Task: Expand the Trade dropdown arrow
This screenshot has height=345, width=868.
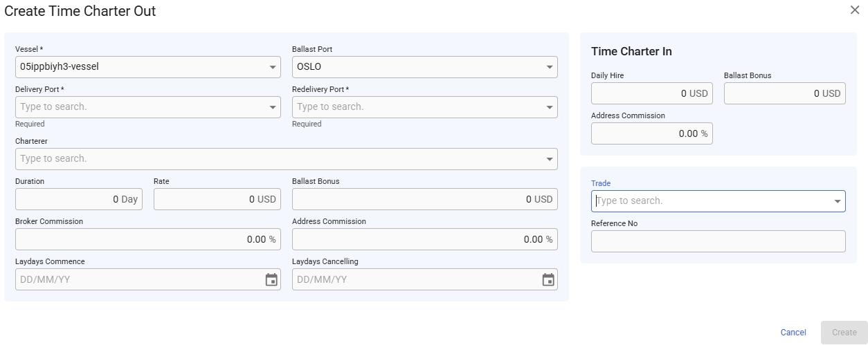Action: coord(838,201)
